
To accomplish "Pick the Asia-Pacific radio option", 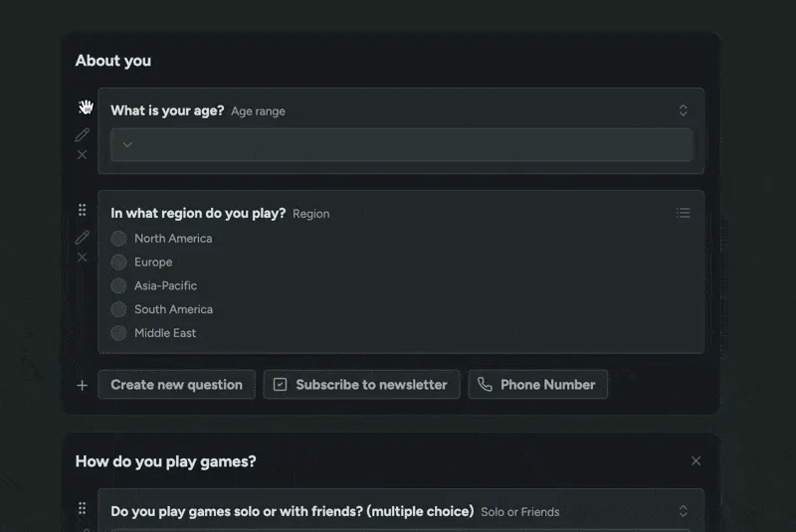I will (x=119, y=286).
